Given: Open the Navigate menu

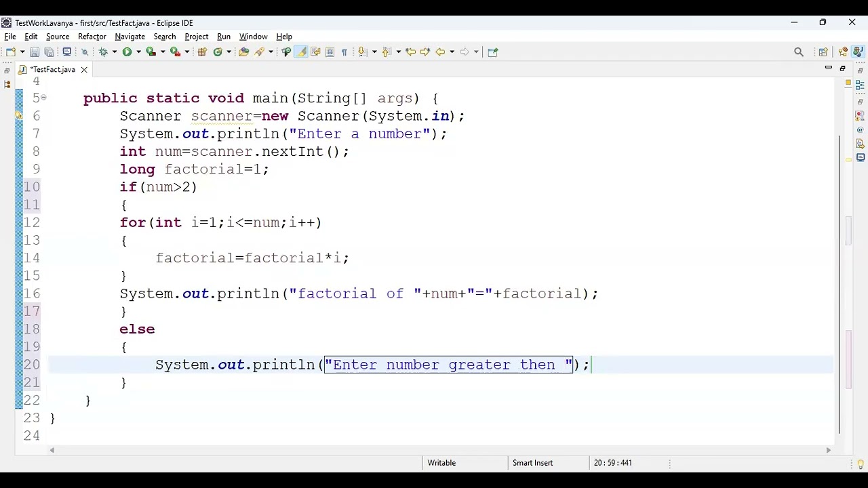Looking at the screenshot, I should tap(130, 37).
